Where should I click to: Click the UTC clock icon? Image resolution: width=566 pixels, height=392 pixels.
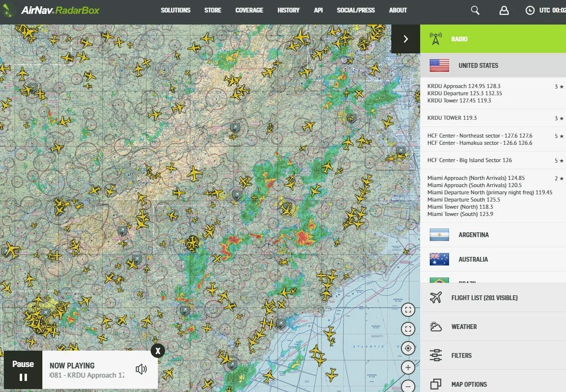529,11
